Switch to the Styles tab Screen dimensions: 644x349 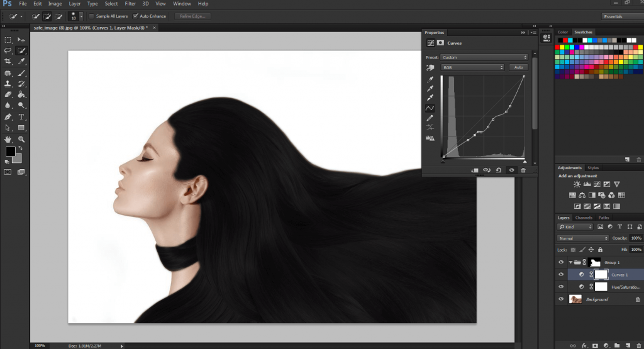[x=593, y=168]
